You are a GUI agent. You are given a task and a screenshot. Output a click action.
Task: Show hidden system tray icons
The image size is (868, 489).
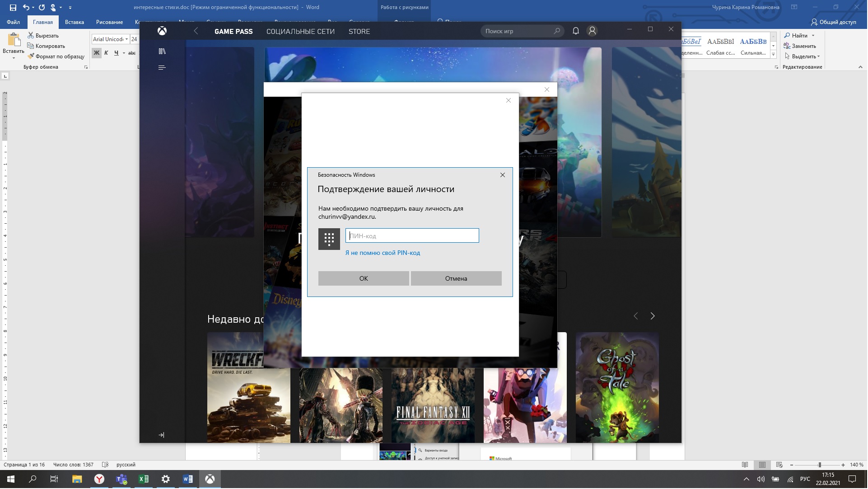coord(747,480)
